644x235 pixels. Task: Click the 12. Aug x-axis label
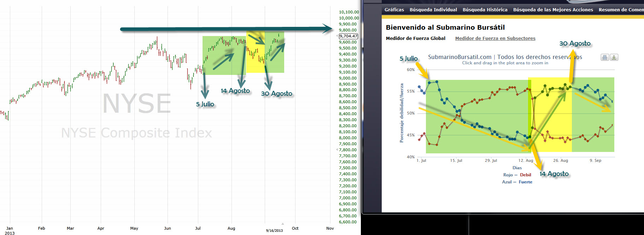pyautogui.click(x=526, y=160)
